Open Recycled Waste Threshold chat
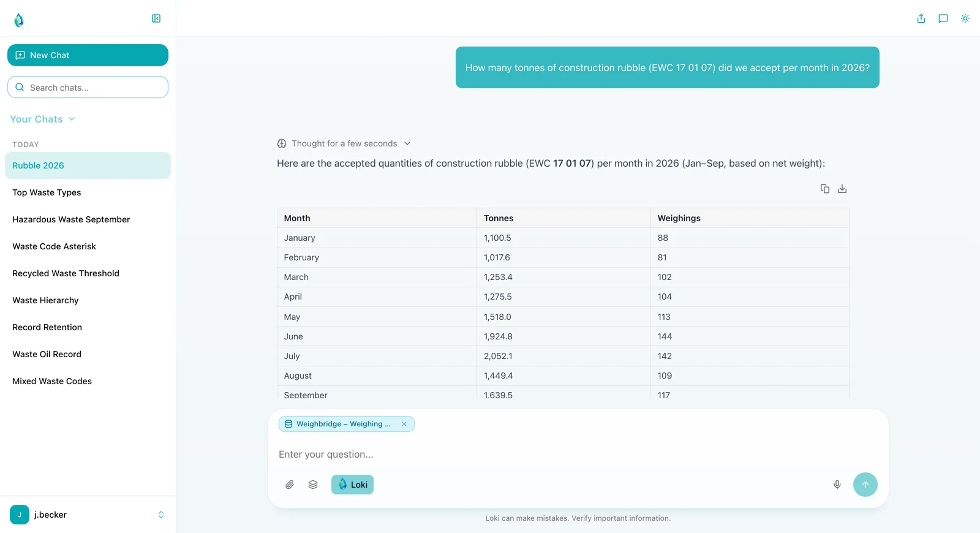 (88, 273)
